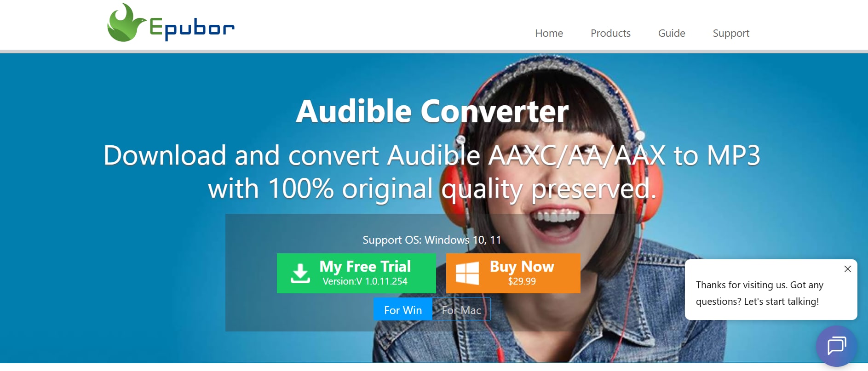
Task: Click the My Free Trial button
Action: click(356, 273)
